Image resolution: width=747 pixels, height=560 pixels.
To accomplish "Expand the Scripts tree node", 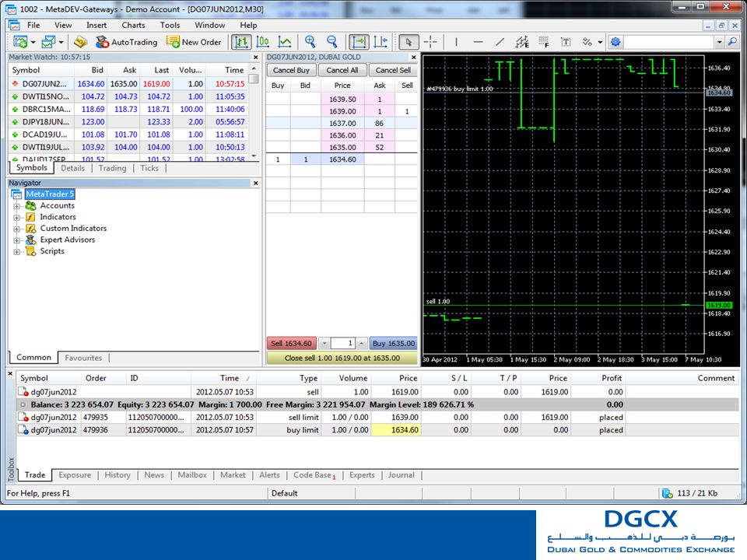I will pos(16,252).
